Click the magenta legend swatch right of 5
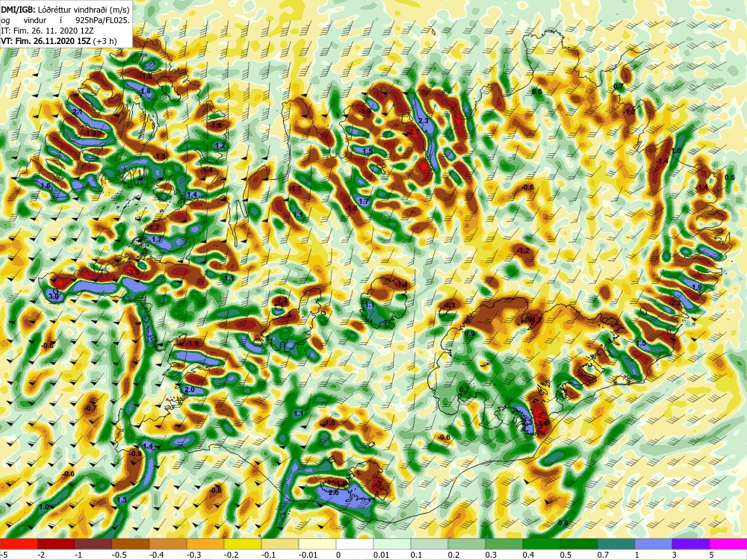This screenshot has height=560, width=747. 728,544
